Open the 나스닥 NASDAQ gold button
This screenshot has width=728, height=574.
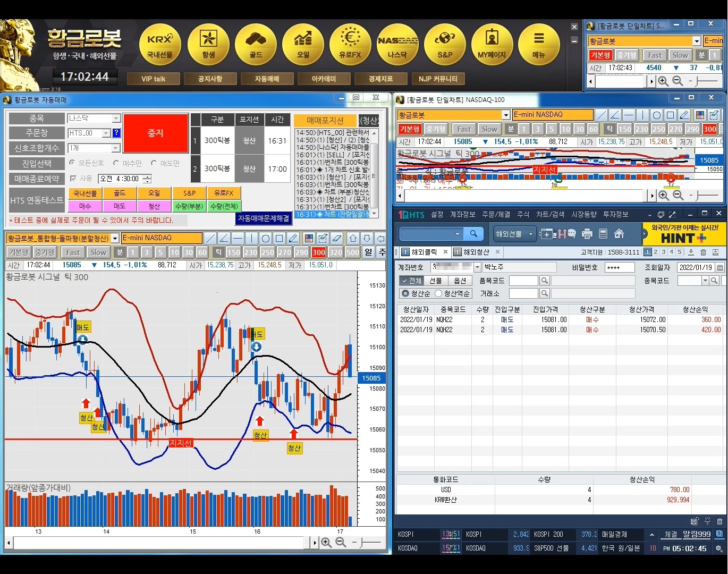[397, 45]
